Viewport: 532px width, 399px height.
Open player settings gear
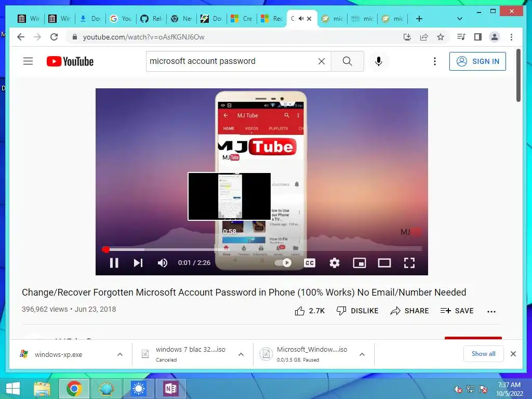pos(335,262)
